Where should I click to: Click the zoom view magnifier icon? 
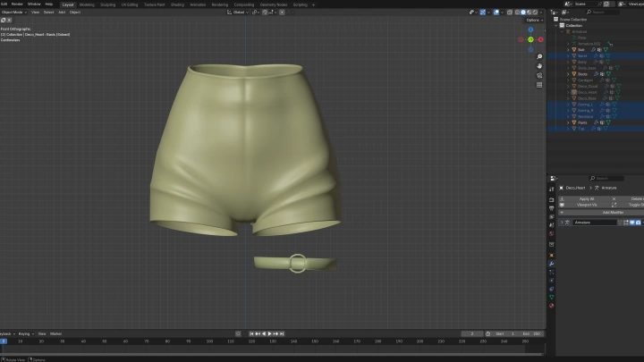pos(539,56)
